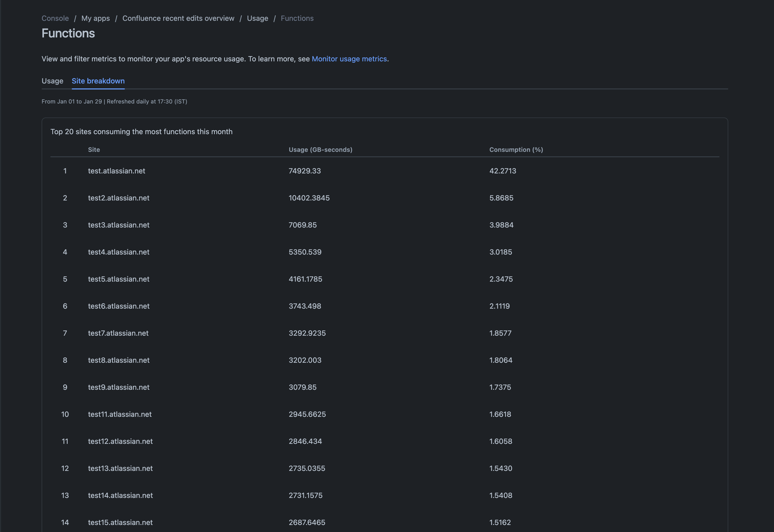Click consumption value 3.9884
The height and width of the screenshot is (532, 774).
pos(501,225)
